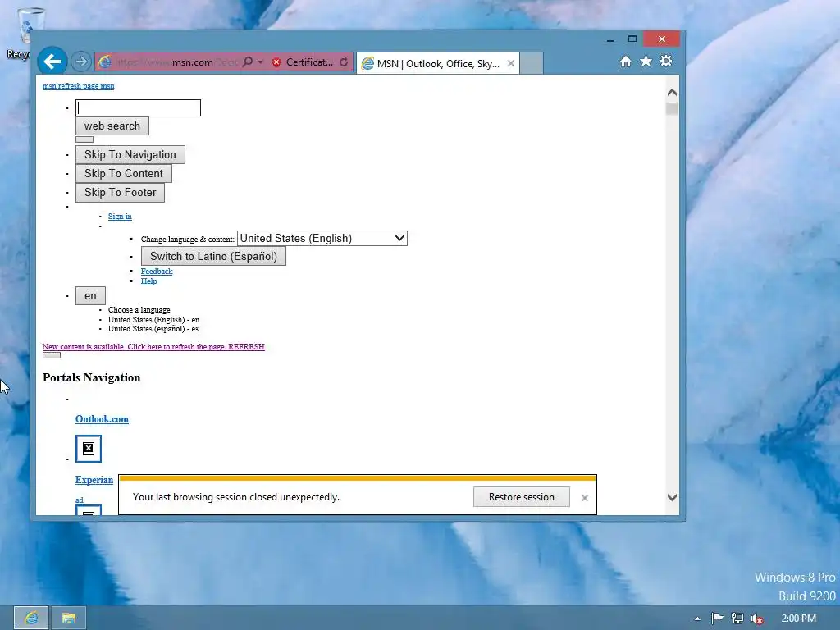The image size is (840, 630).
Task: Refresh the page using address bar icon
Action: 344,62
